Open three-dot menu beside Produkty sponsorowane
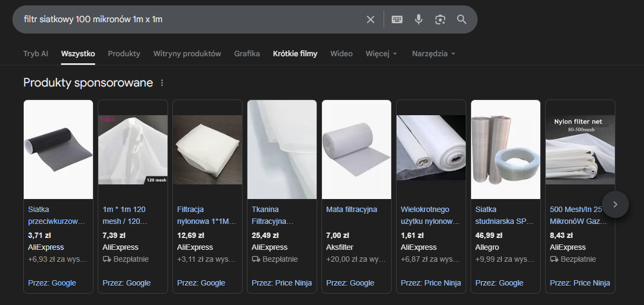Screen dimensions: 644x305 point(162,83)
